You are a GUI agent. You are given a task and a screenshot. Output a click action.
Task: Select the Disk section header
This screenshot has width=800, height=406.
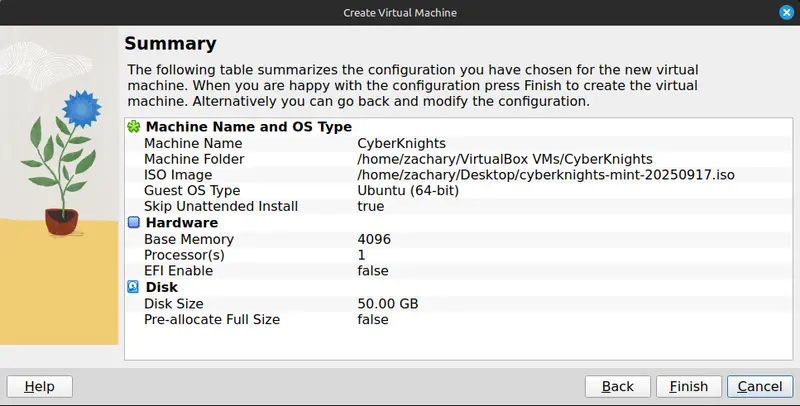click(x=162, y=287)
